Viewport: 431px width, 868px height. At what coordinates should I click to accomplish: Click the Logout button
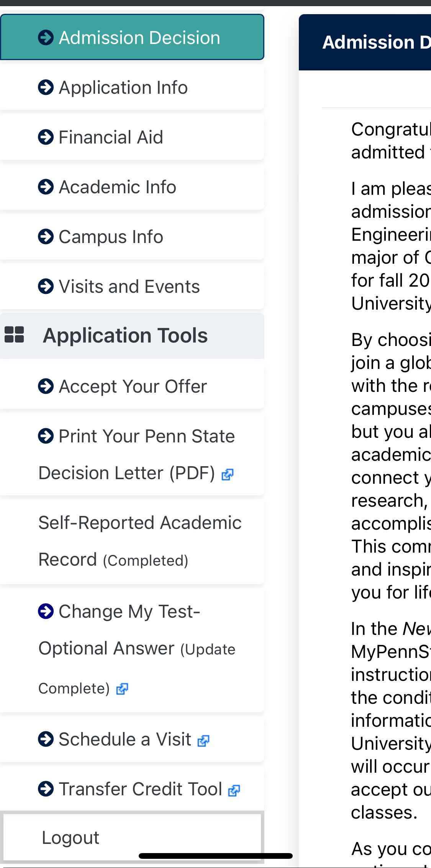coord(70,837)
